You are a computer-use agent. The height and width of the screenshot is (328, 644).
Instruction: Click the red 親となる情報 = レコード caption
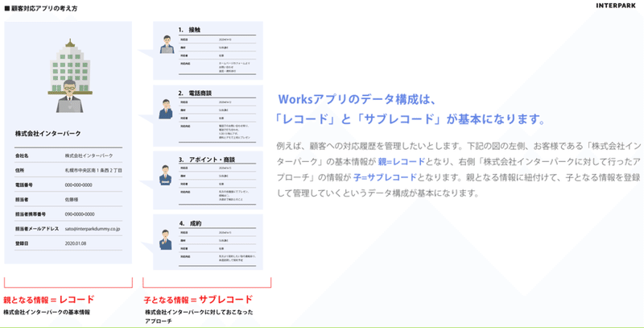(x=49, y=300)
